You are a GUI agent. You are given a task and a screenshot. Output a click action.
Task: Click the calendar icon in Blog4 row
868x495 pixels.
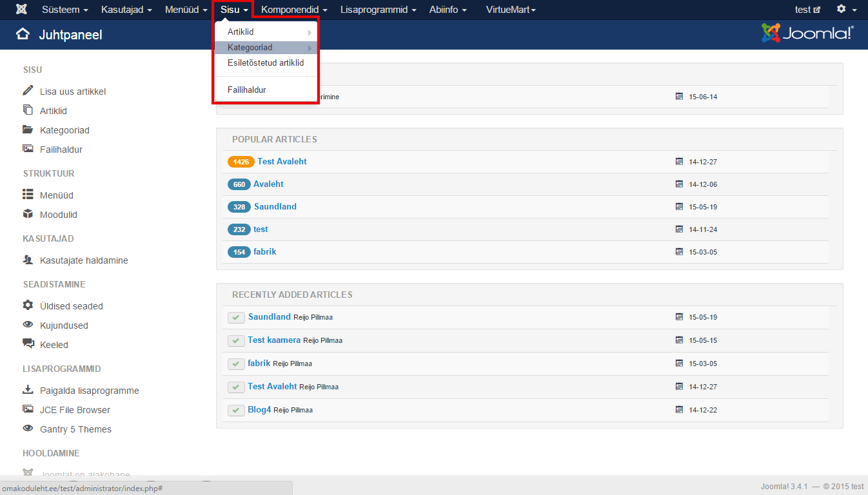tap(679, 409)
